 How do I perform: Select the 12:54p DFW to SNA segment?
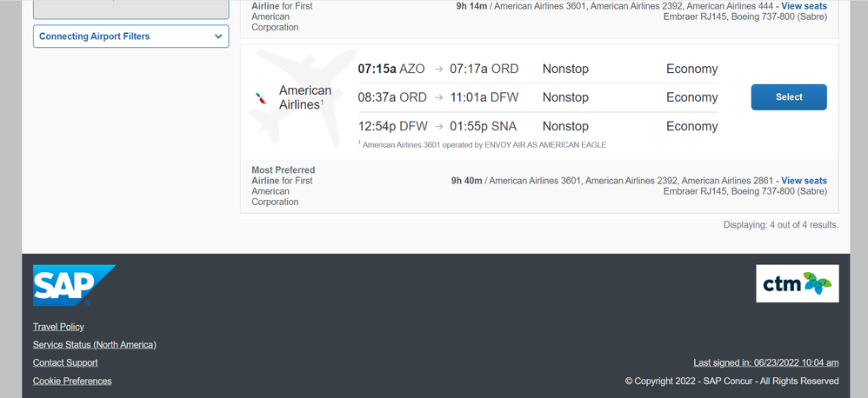click(437, 126)
